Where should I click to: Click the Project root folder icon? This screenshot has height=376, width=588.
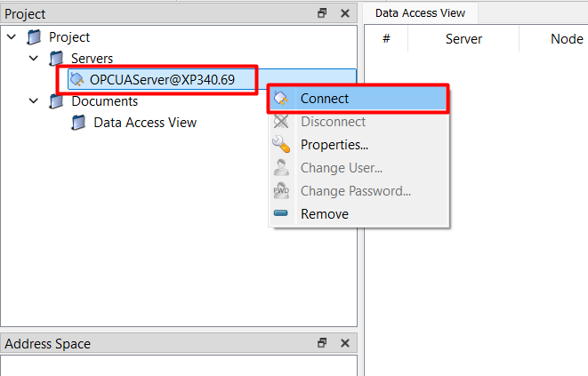coord(35,37)
